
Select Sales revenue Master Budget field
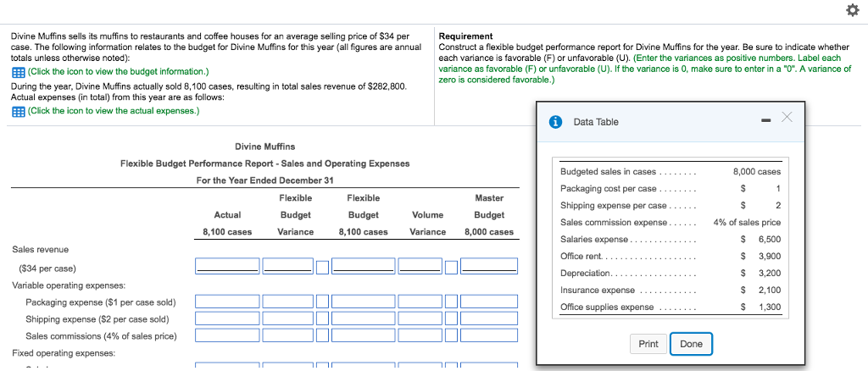[489, 266]
